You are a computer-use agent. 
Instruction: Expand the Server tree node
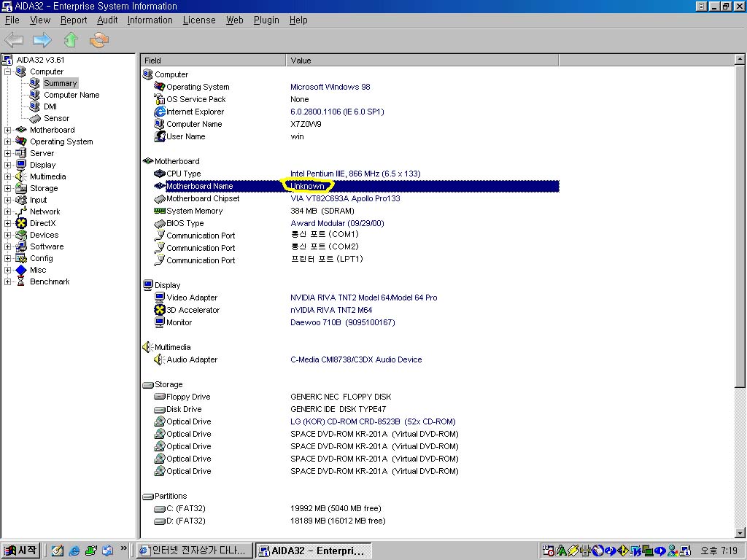tap(7, 153)
